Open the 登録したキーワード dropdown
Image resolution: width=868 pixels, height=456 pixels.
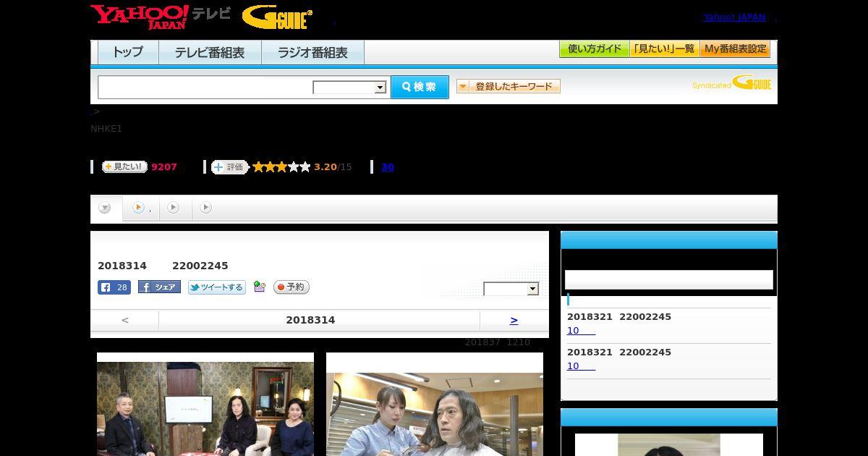click(x=509, y=86)
